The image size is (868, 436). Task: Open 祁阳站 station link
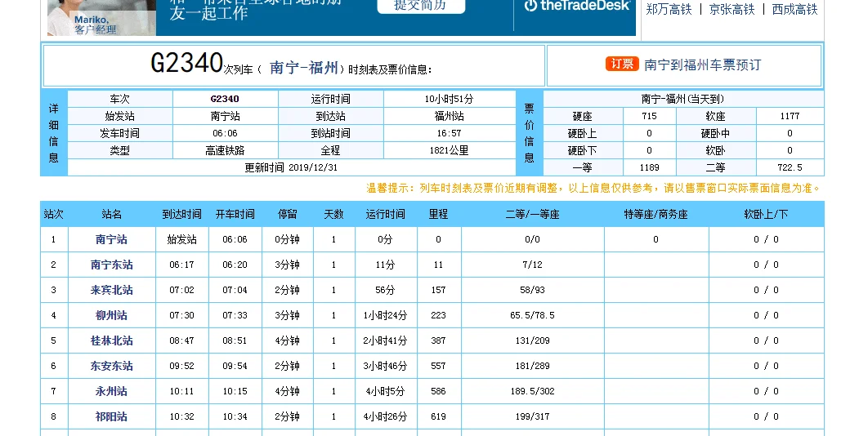click(111, 416)
